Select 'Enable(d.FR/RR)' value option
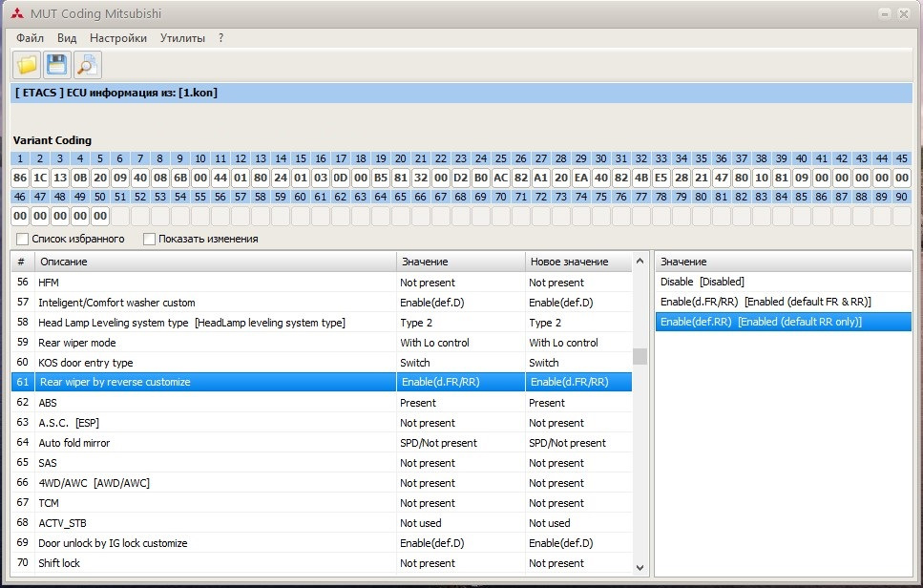The width and height of the screenshot is (923, 588). pyautogui.click(x=766, y=302)
